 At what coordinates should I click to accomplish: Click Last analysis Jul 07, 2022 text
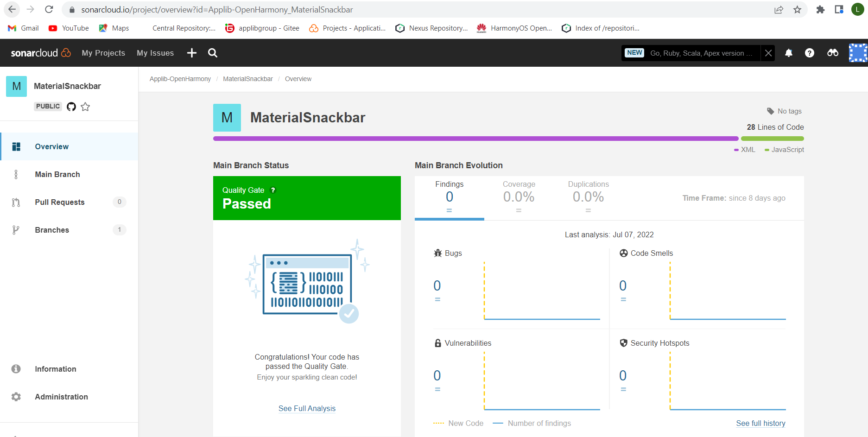click(609, 234)
